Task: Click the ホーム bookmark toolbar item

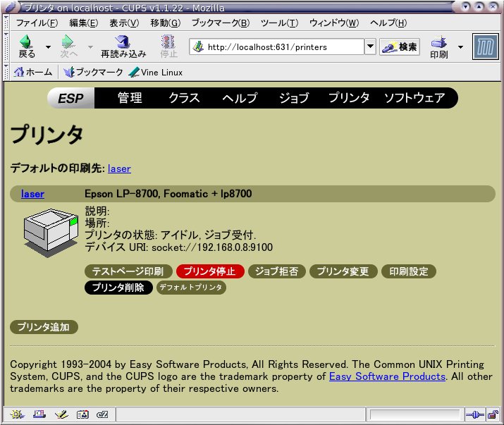Action: 33,72
